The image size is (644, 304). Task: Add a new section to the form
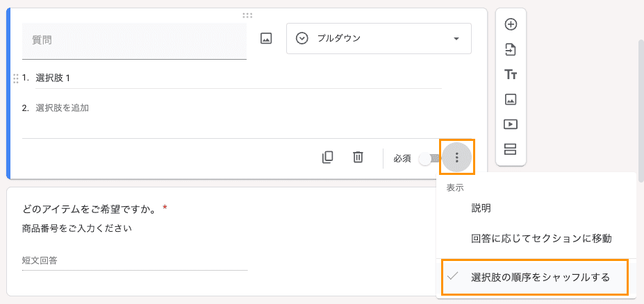point(511,149)
